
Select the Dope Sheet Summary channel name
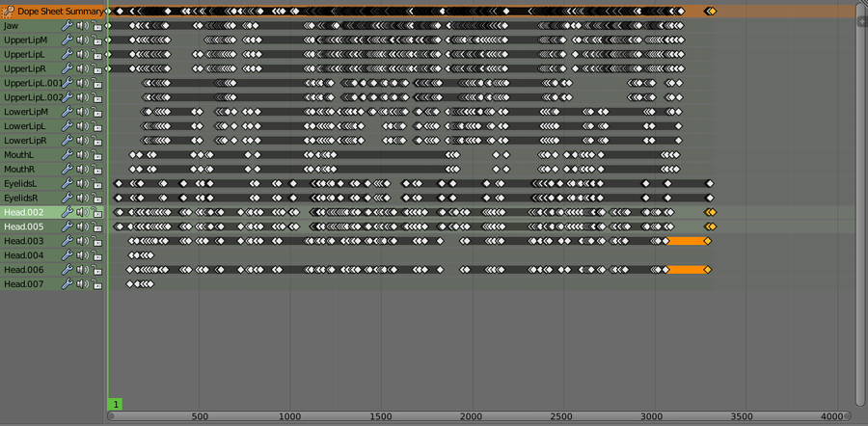click(x=60, y=11)
